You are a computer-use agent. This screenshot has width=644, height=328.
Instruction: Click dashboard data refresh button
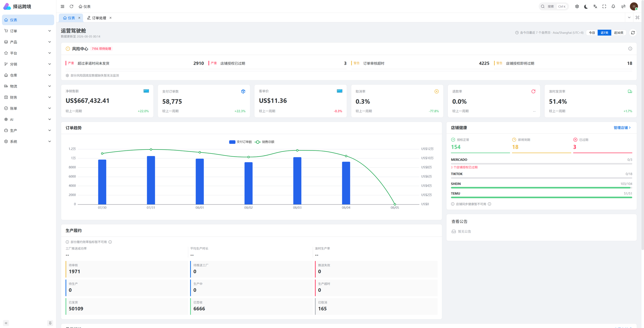[x=633, y=33]
